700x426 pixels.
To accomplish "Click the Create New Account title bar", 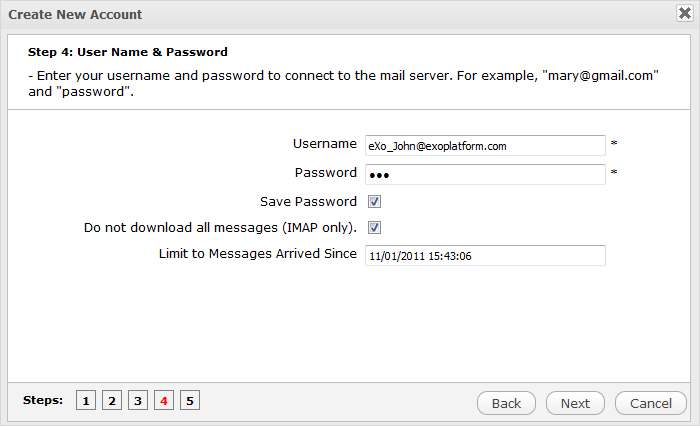I will 300,14.
